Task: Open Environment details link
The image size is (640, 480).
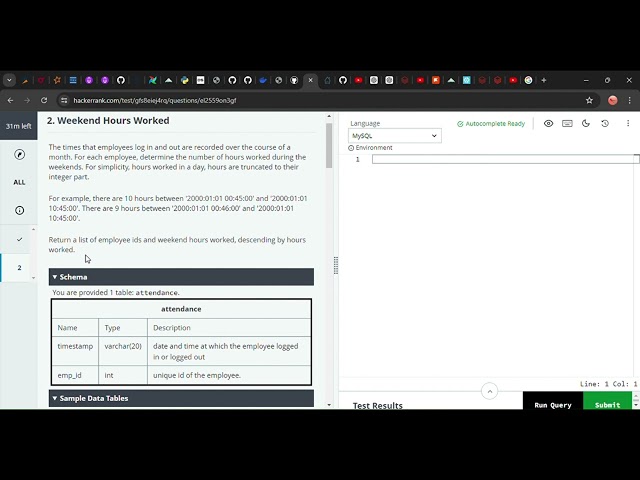Action: 370,148
